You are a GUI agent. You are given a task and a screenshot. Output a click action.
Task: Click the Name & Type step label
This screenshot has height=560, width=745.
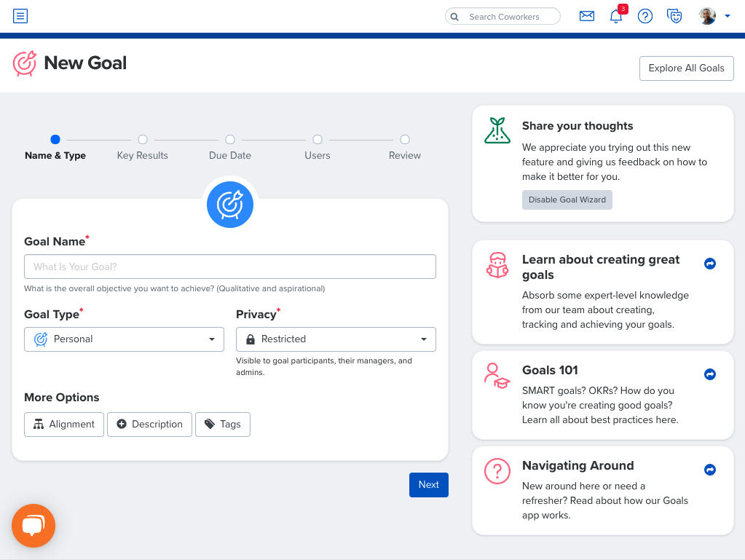click(x=55, y=155)
